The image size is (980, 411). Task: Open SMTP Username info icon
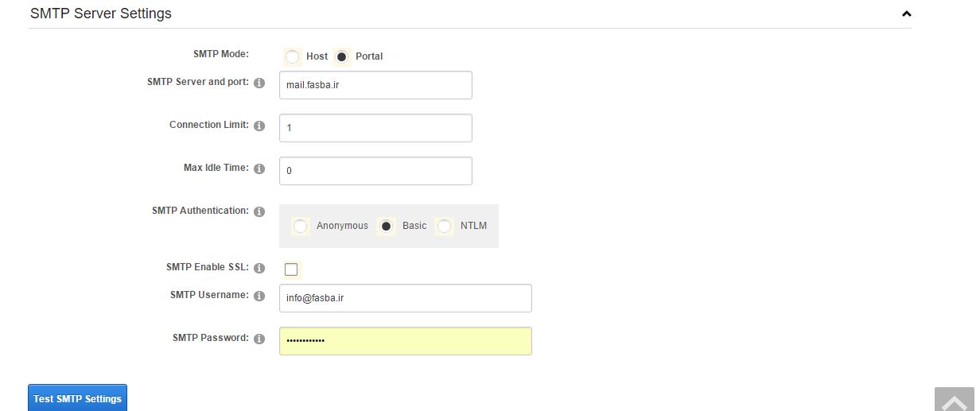259,296
